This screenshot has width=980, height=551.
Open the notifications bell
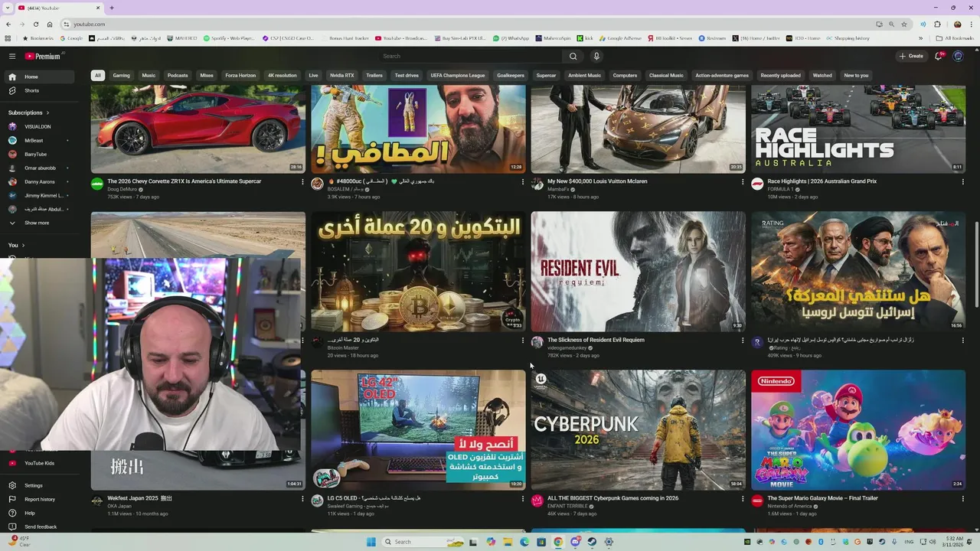(939, 56)
